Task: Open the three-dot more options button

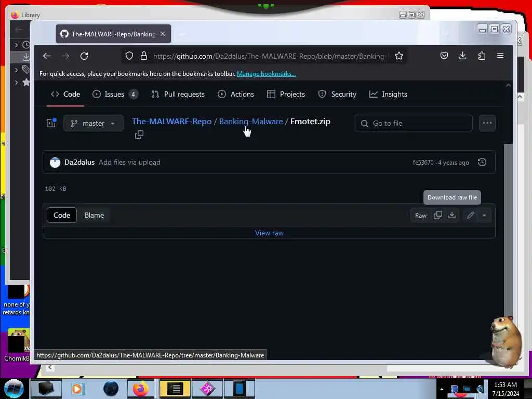Action: tap(487, 123)
